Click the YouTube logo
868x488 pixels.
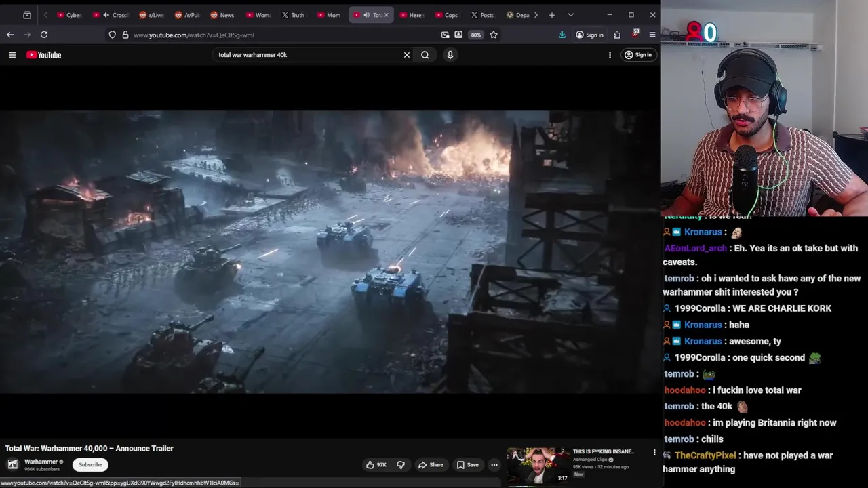tap(44, 55)
